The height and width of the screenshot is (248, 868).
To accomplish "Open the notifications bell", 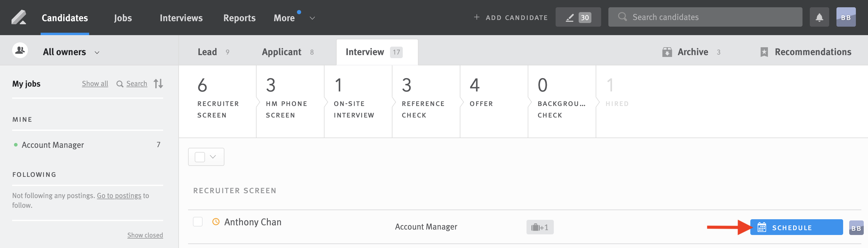I will tap(819, 17).
